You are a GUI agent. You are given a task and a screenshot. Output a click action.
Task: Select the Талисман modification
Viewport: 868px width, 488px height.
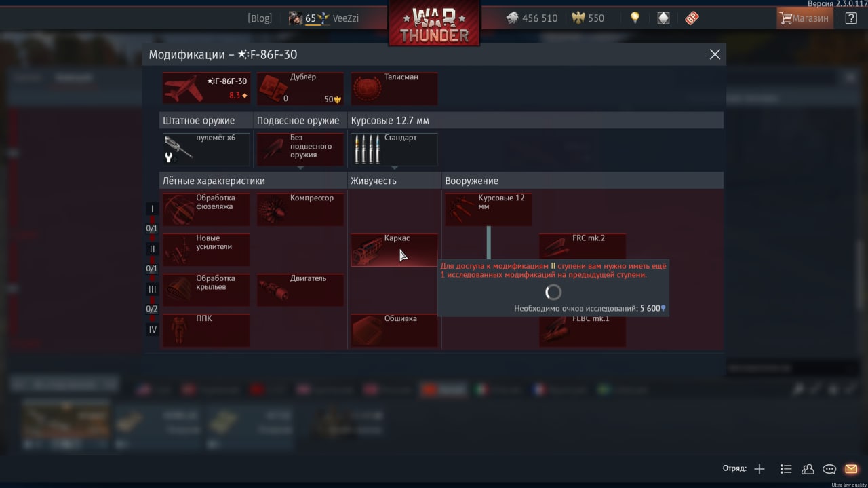pos(394,88)
